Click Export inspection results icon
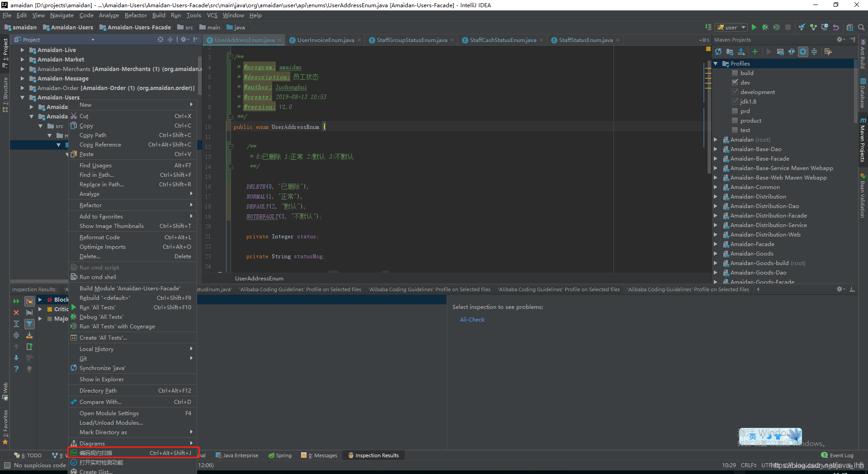 click(29, 346)
